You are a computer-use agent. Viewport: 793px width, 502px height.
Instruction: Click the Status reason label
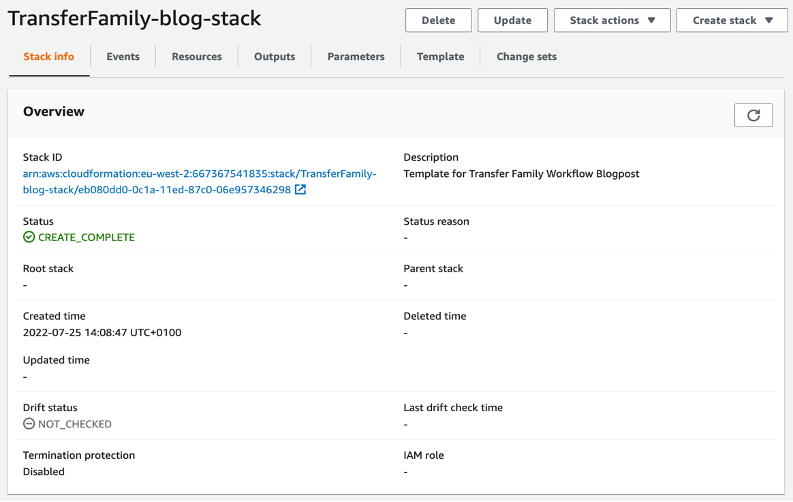point(436,221)
